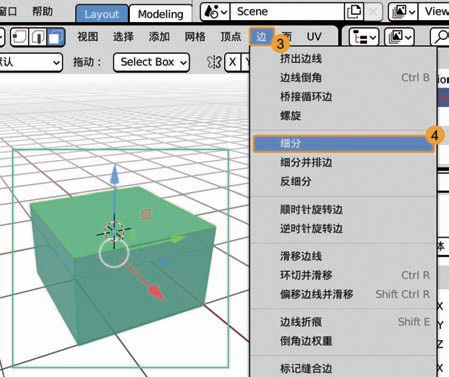Select edge select mode icon
The height and width of the screenshot is (377, 449).
tap(38, 37)
